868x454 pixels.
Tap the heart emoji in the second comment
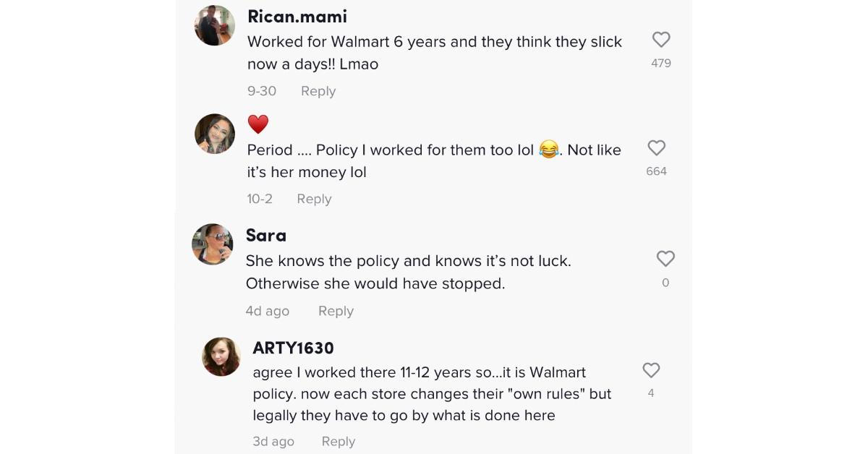coord(258,124)
